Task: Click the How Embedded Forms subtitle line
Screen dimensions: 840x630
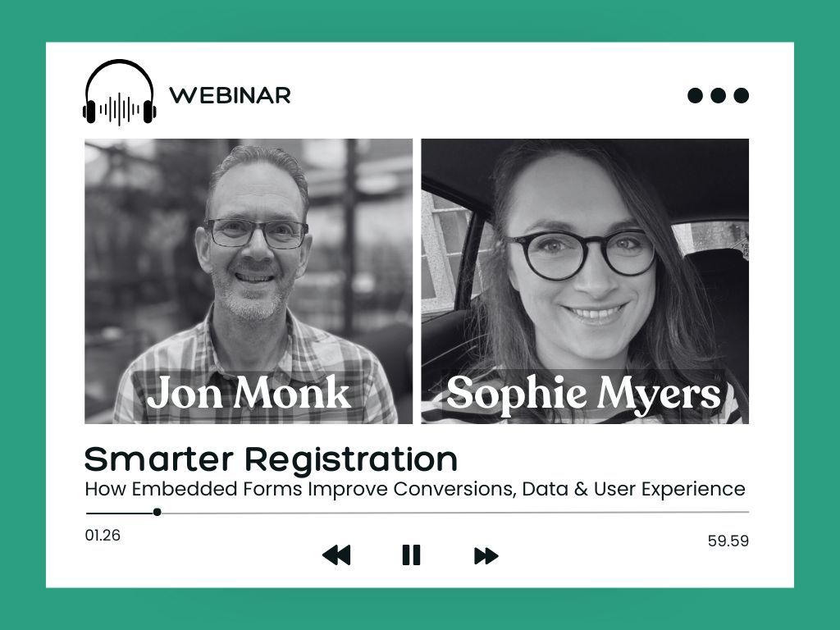Action: (x=415, y=490)
